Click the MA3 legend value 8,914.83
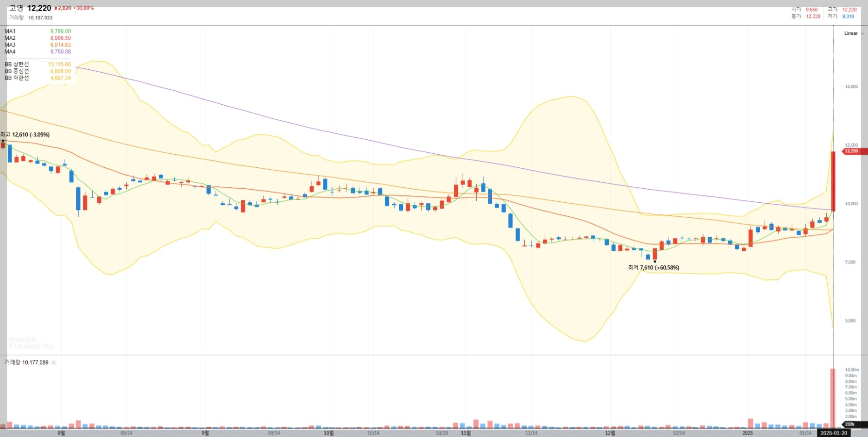 60,45
